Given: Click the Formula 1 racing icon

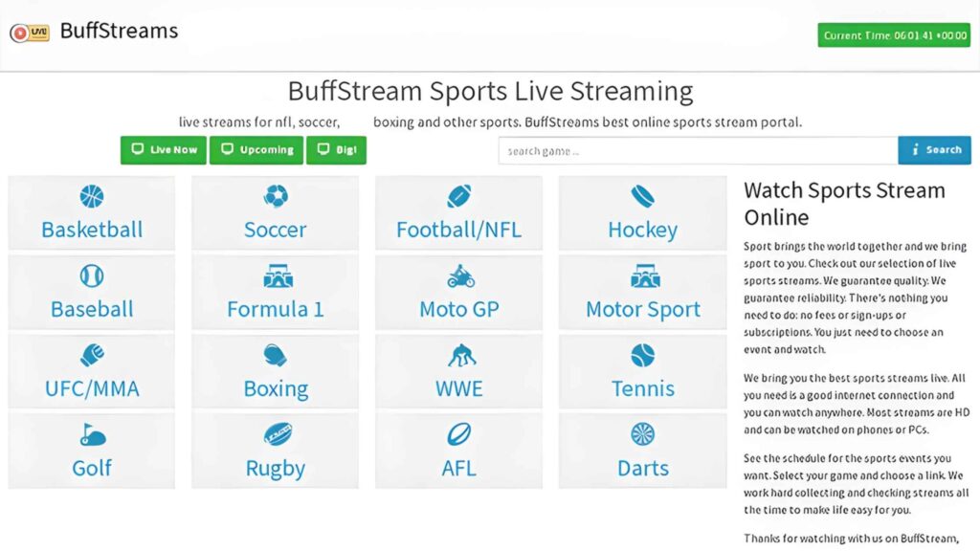Looking at the screenshot, I should [x=275, y=275].
